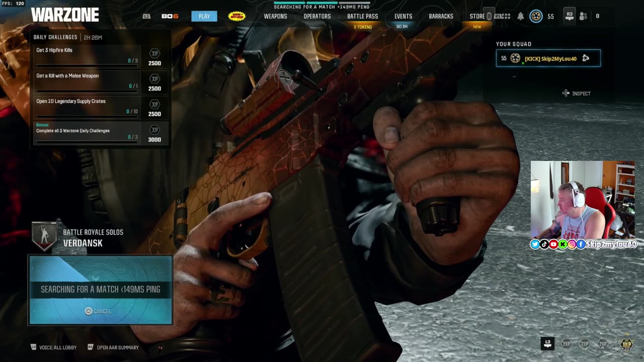This screenshot has width=644, height=362.
Task: Open AAR Summary
Action: 113,347
